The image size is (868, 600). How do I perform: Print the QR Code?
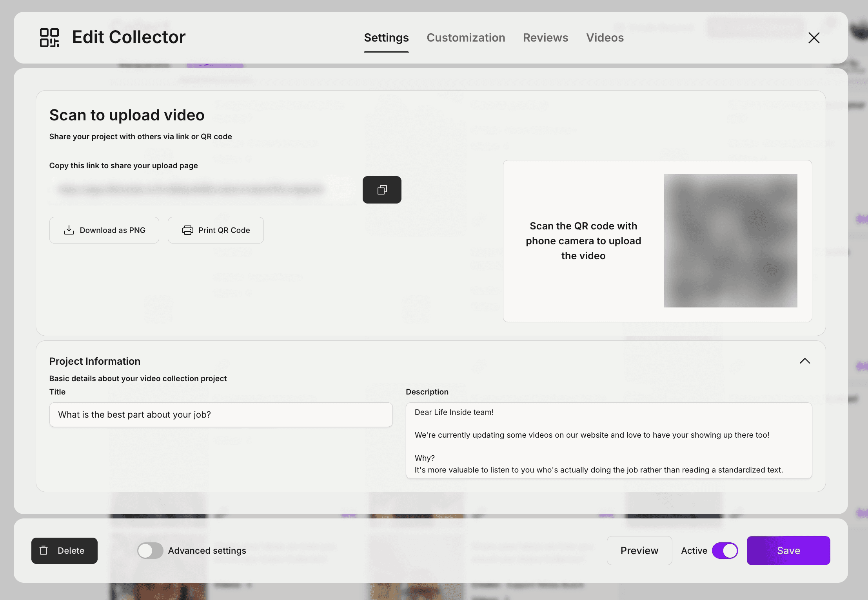tap(216, 230)
